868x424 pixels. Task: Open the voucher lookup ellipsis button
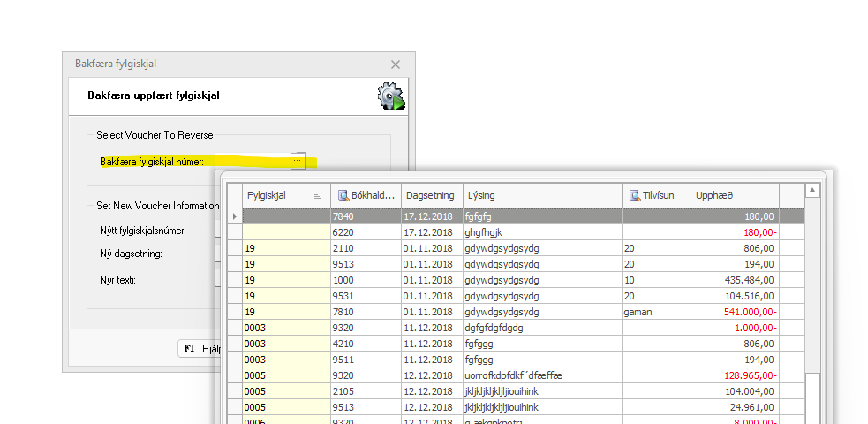click(x=298, y=161)
